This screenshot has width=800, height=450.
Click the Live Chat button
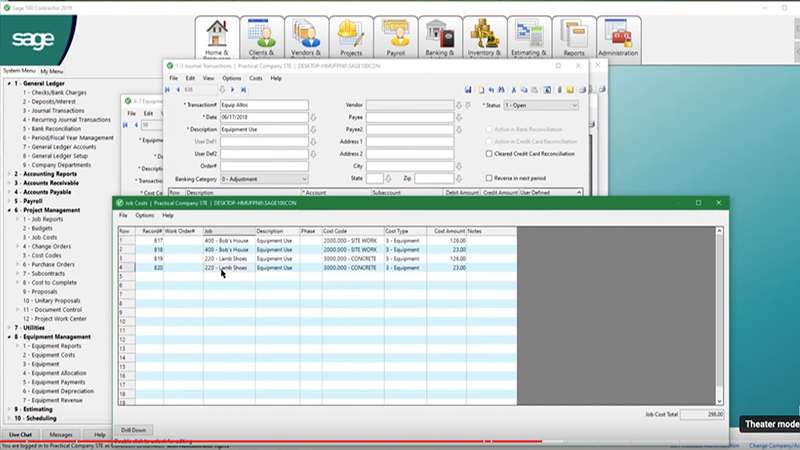point(20,435)
